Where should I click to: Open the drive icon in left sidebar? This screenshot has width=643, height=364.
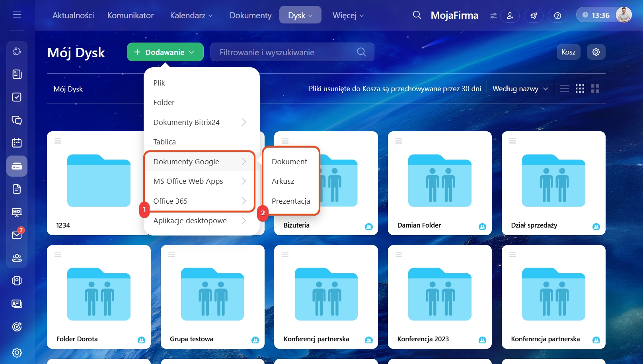[17, 166]
